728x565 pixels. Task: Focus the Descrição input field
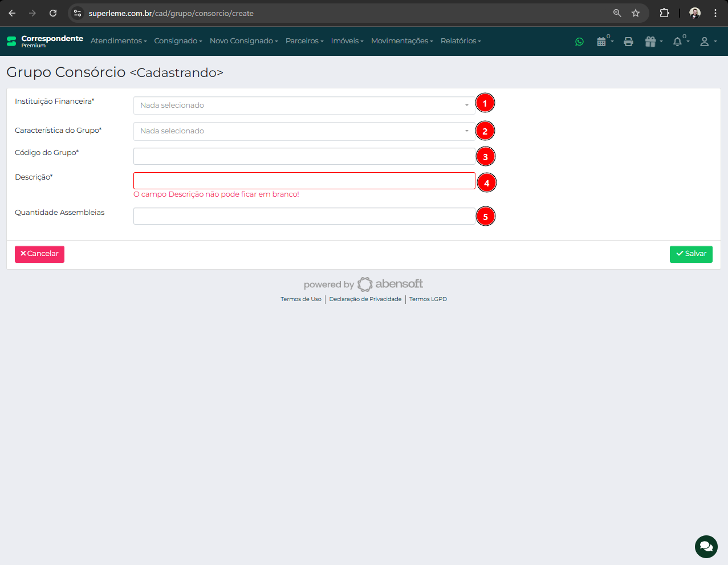tap(304, 181)
